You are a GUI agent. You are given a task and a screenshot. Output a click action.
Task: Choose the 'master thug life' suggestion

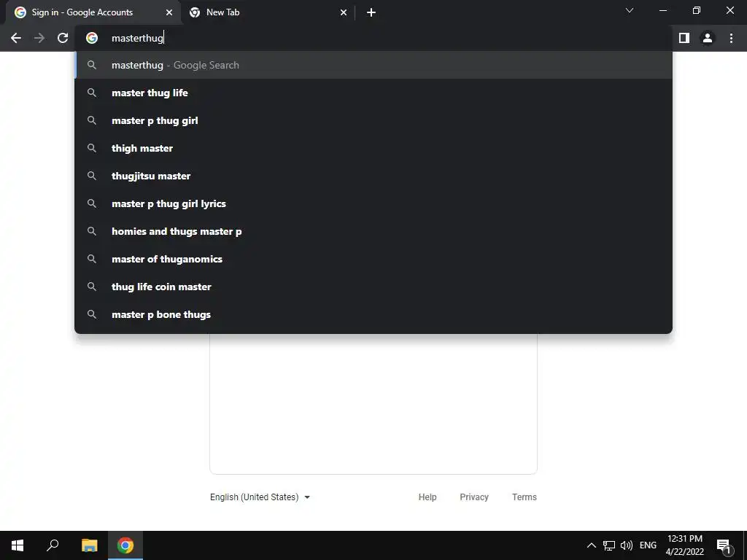click(373, 93)
